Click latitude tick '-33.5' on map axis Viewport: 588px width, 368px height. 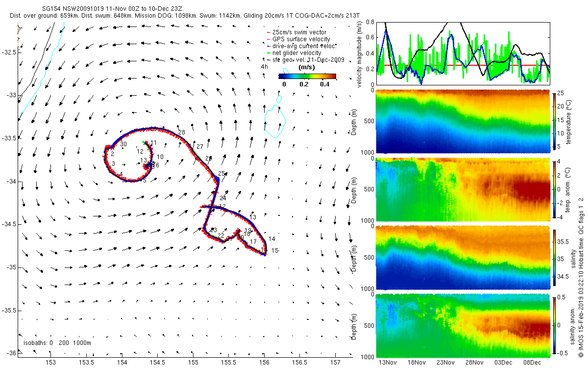pyautogui.click(x=9, y=138)
